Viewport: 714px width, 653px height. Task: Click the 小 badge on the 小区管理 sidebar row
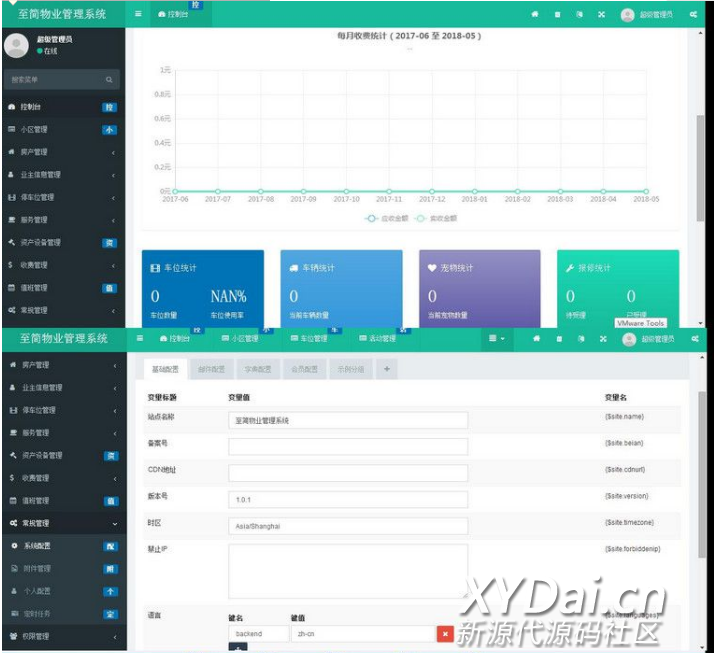(109, 130)
